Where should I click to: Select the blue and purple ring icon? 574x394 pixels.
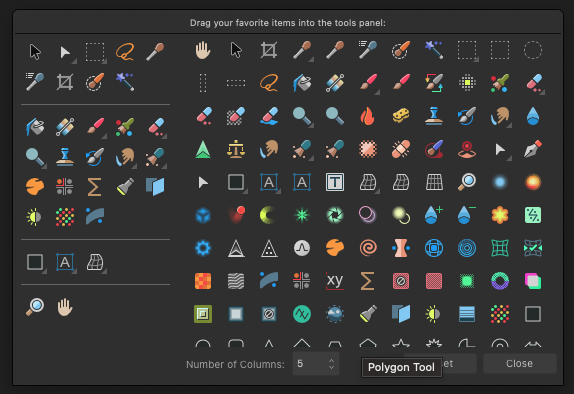[x=500, y=281]
